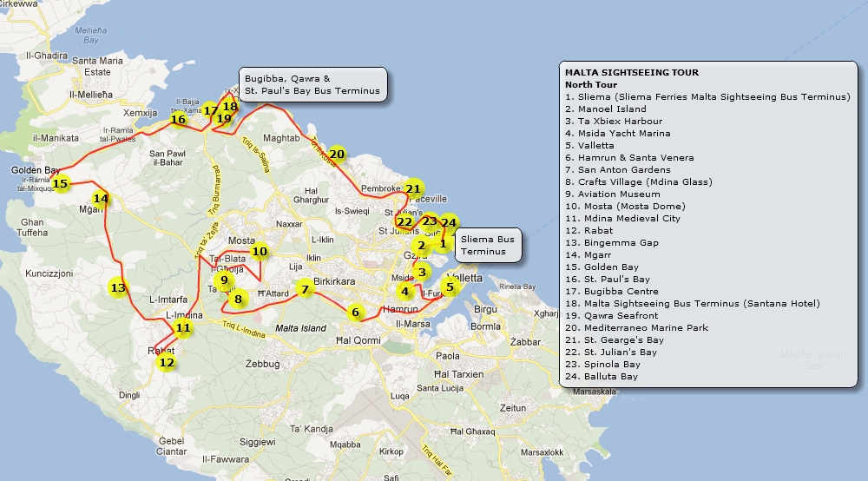868x481 pixels.
Task: Click yellow map marker number 11
Action: 182,327
